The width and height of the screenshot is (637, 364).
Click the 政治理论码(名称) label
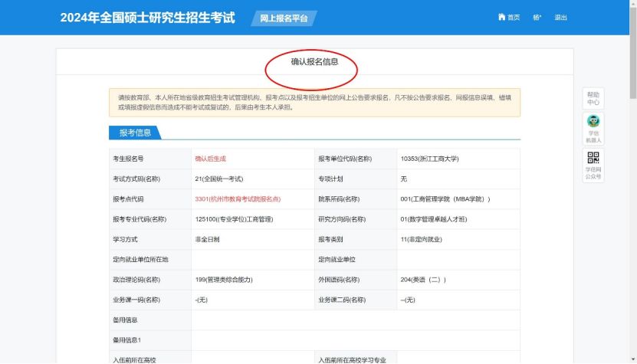coord(136,280)
